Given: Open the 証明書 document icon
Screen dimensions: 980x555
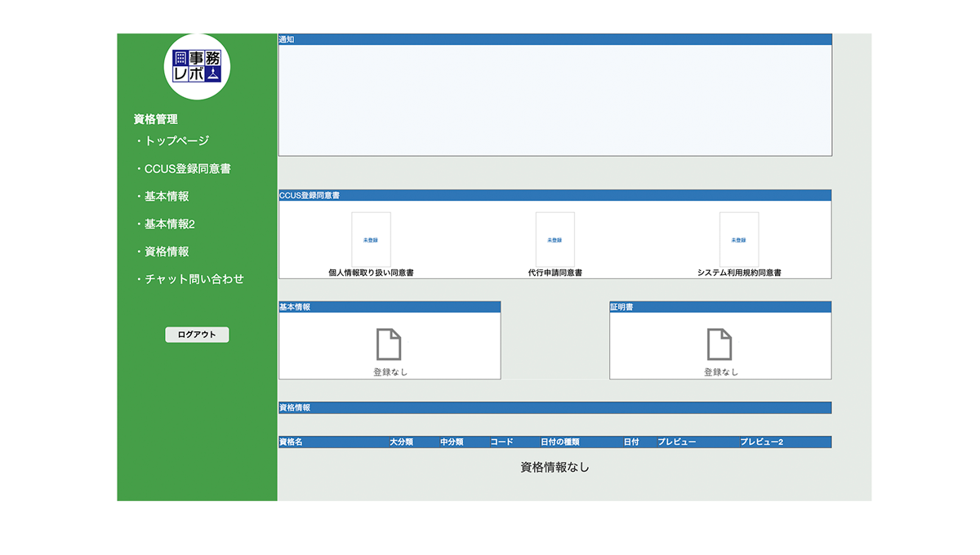Looking at the screenshot, I should (x=719, y=344).
